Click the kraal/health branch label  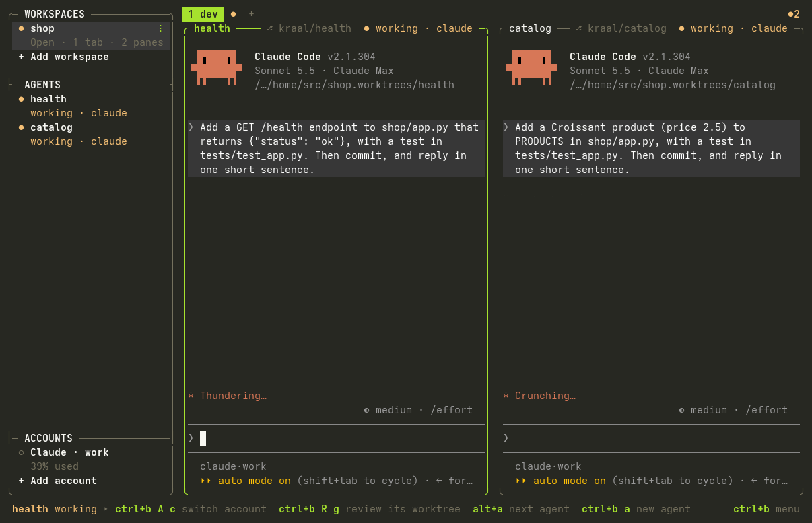pos(309,28)
